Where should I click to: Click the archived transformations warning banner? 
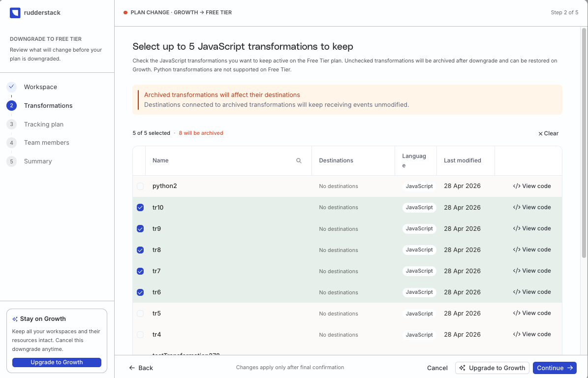(x=347, y=100)
